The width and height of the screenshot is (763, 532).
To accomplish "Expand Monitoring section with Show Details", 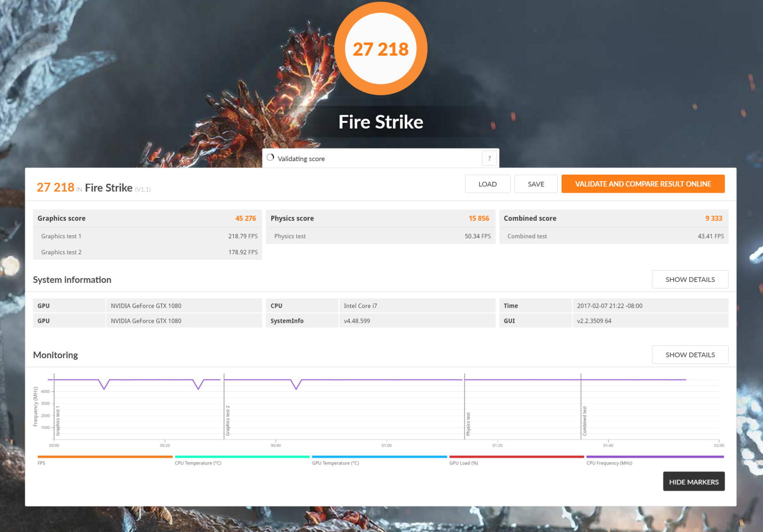I will tap(690, 355).
